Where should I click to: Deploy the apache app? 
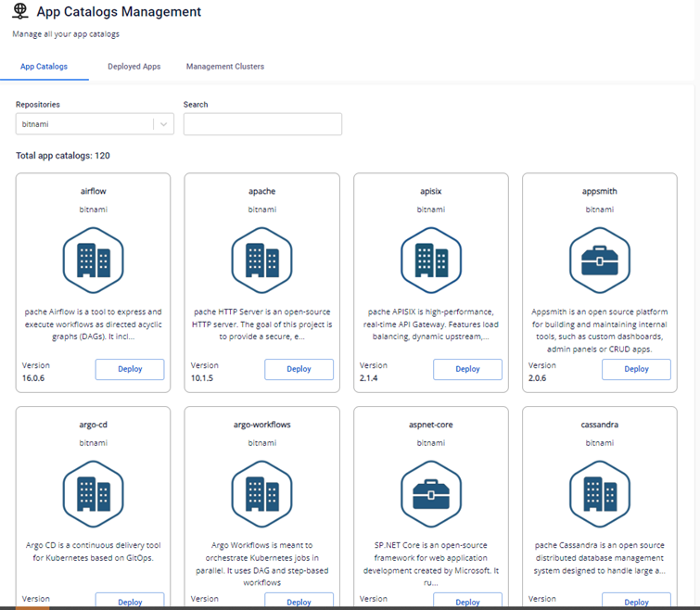click(299, 369)
